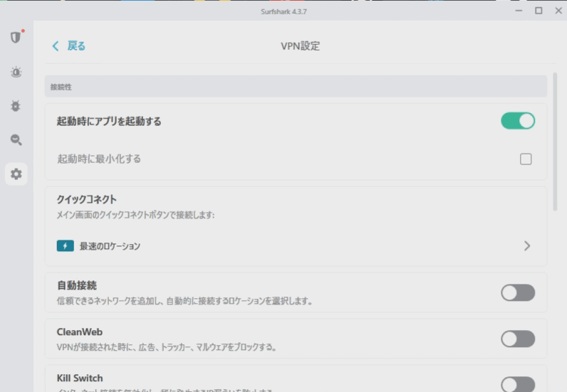
Task: Open the VPN shield tab in sidebar
Action: tap(16, 37)
